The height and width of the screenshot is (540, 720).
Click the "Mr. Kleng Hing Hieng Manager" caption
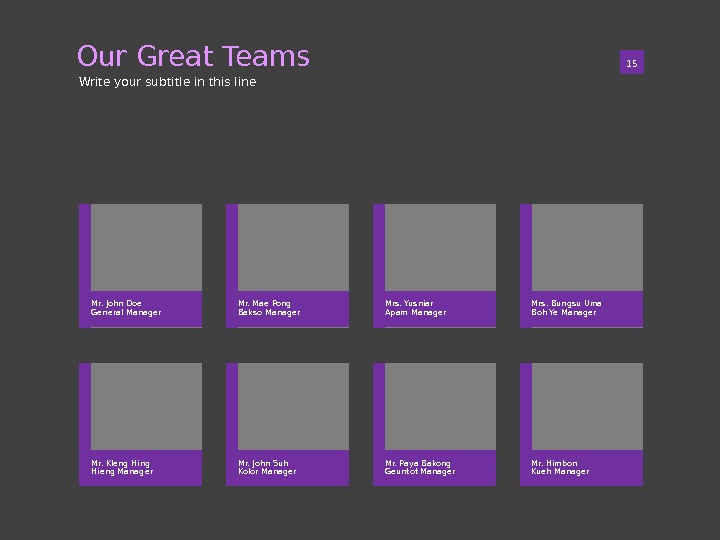[x=122, y=467]
